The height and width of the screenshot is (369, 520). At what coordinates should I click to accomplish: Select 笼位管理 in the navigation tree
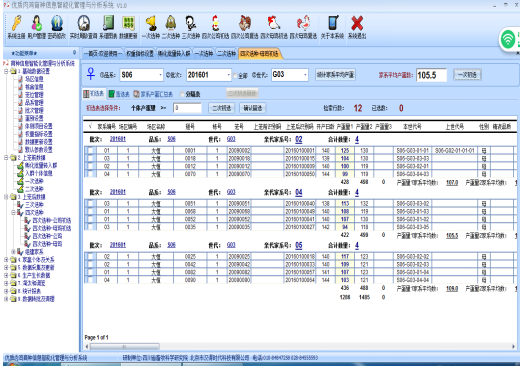34,95
